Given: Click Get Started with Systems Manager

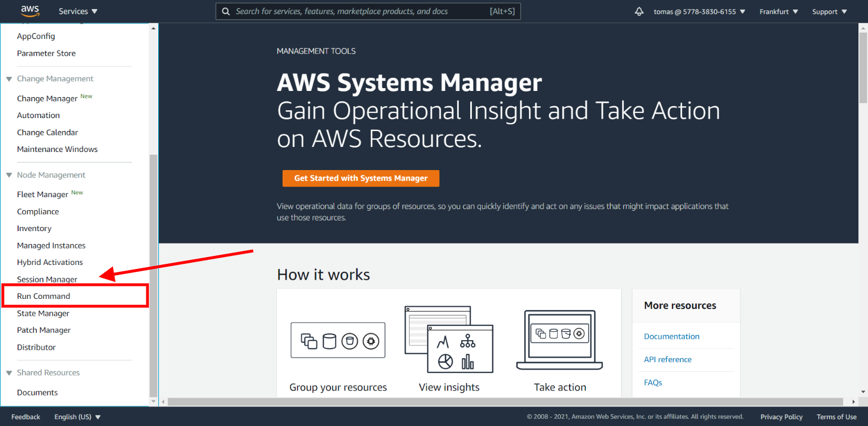Looking at the screenshot, I should pyautogui.click(x=361, y=178).
